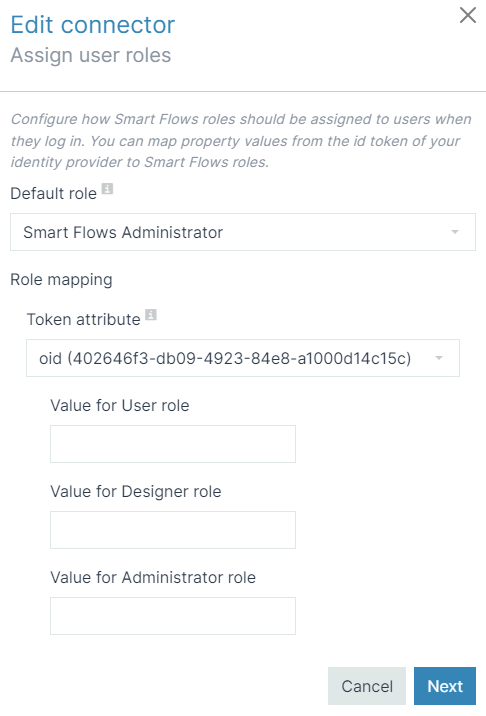
Task: Click the caret arrow in Default role combo box
Action: (x=454, y=232)
